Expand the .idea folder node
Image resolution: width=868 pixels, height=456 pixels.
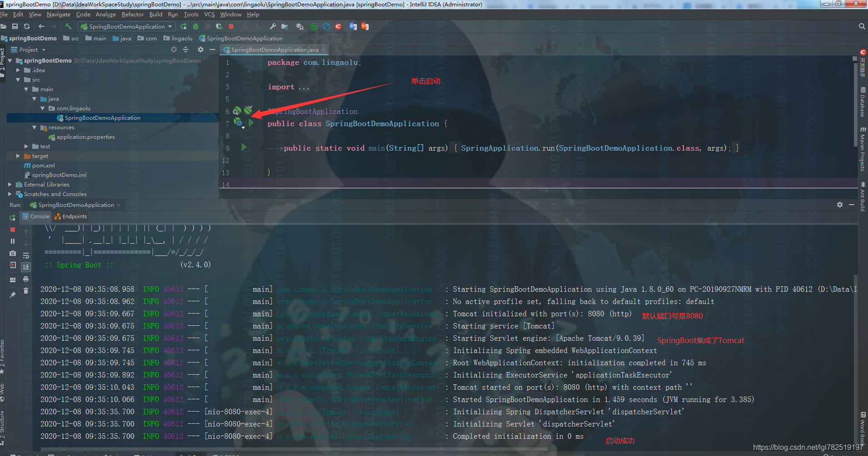tap(18, 70)
